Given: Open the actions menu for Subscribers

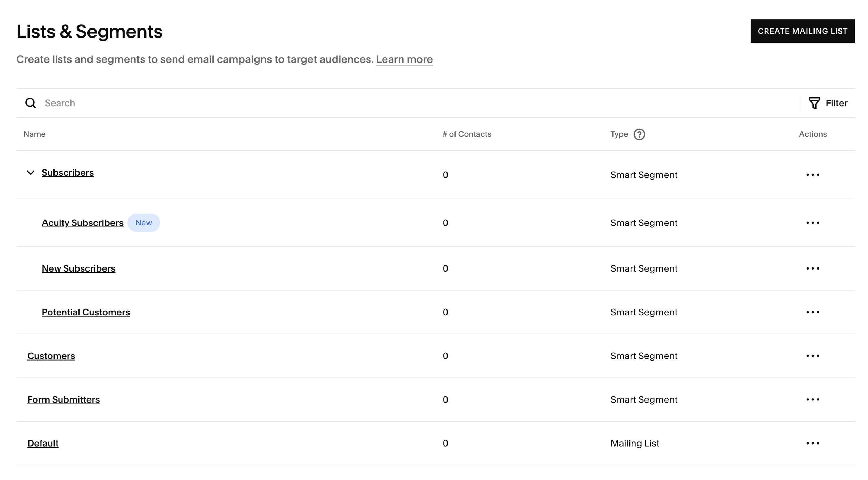Looking at the screenshot, I should [x=813, y=175].
